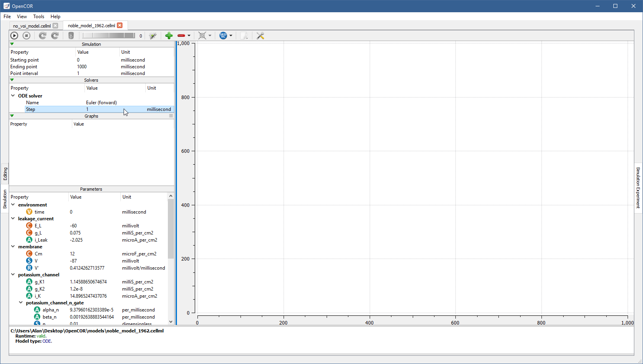Collapse the potassium_channel_n_gate group
Viewport: 643px width, 364px height.
pyautogui.click(x=21, y=302)
